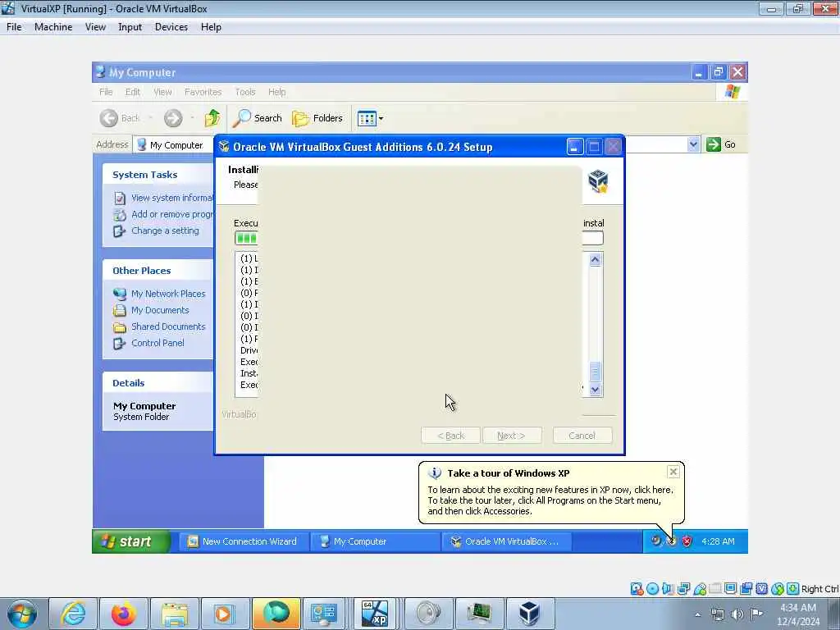This screenshot has height=630, width=840.
Task: Click the My Computer address field
Action: pos(174,144)
